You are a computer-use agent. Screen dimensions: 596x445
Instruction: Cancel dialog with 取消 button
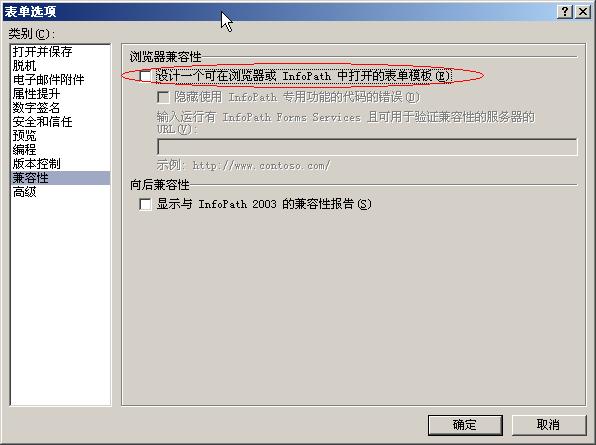pyautogui.click(x=548, y=425)
